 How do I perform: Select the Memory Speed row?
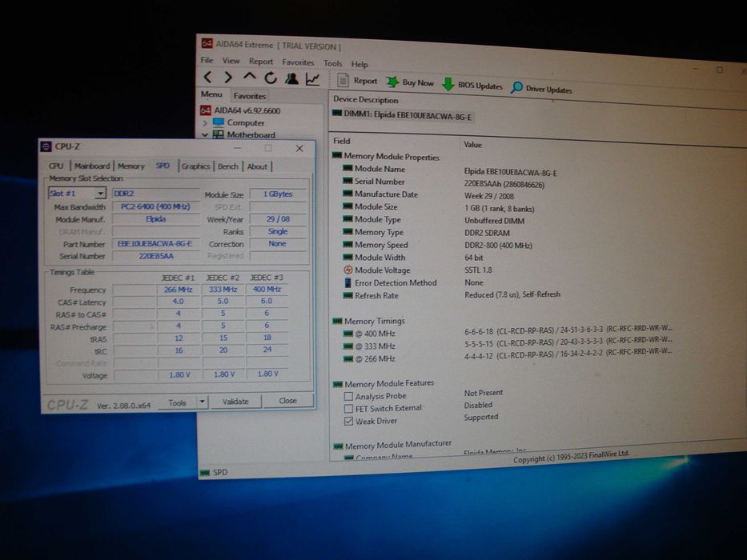[437, 245]
